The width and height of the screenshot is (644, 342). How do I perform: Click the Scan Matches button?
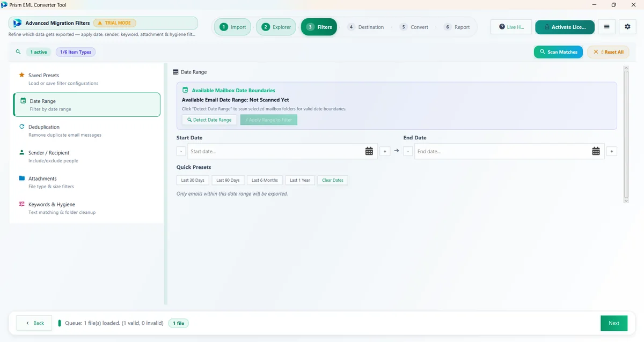pyautogui.click(x=558, y=52)
